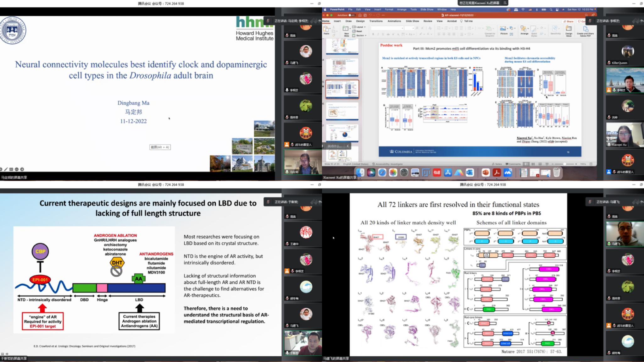This screenshot has width=644, height=362.
Task: Click the 说点什么 chat input field
Action: (x=334, y=146)
